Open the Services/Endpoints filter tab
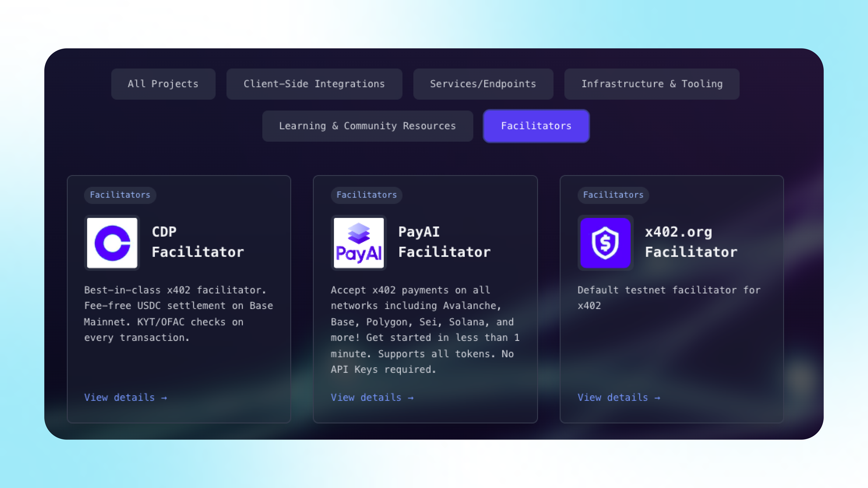The image size is (868, 488). pos(483,84)
